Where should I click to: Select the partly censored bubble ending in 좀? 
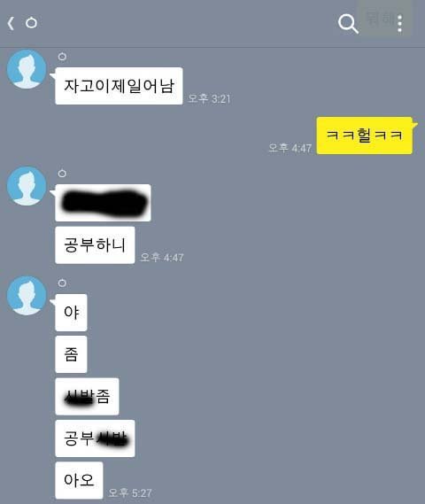point(87,396)
